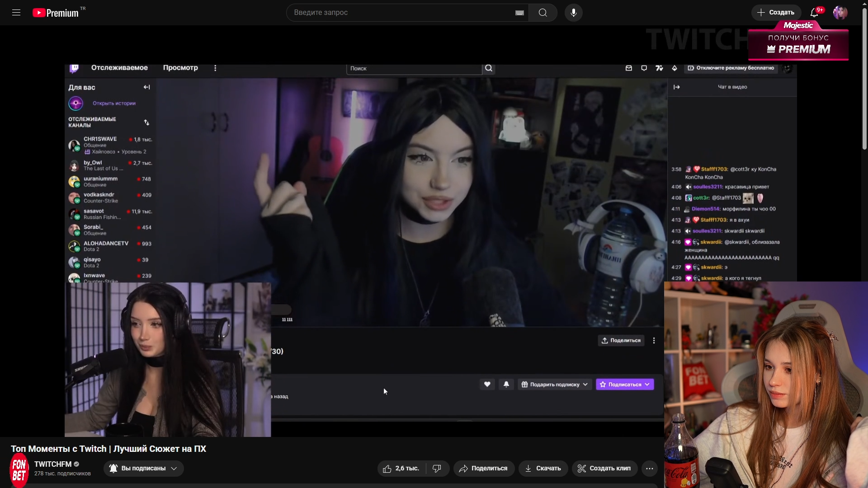Open Sorabi_ channel
Viewport: 868px width, 488px height.
(110, 230)
